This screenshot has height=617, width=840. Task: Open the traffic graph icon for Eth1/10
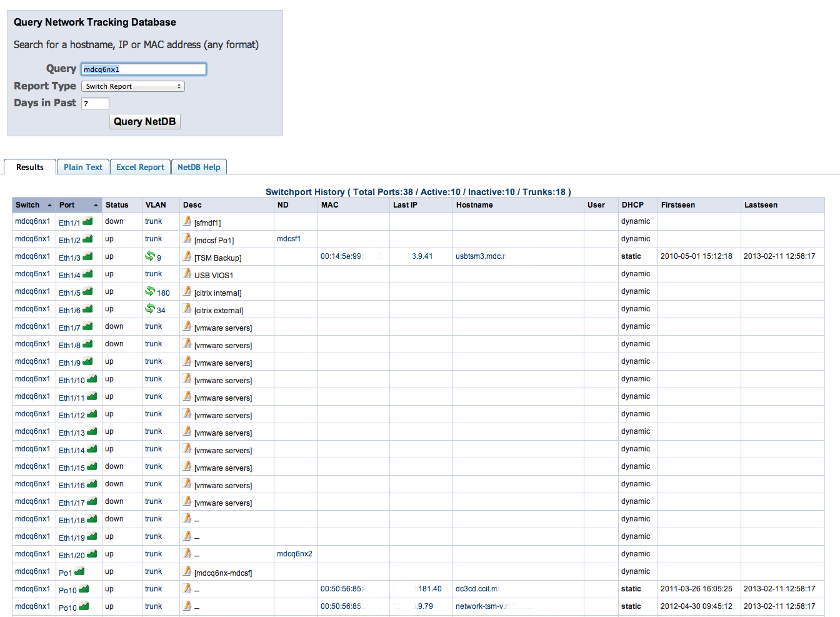[92, 379]
